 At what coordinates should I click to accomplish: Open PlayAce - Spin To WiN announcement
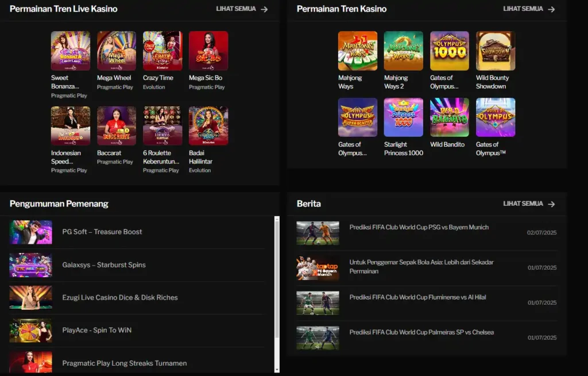(x=96, y=330)
